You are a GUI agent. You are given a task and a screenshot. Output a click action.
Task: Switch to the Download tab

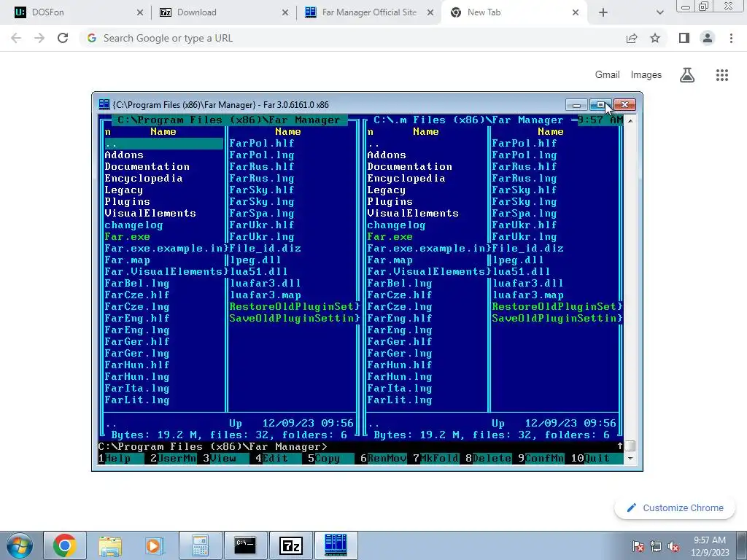[222, 12]
